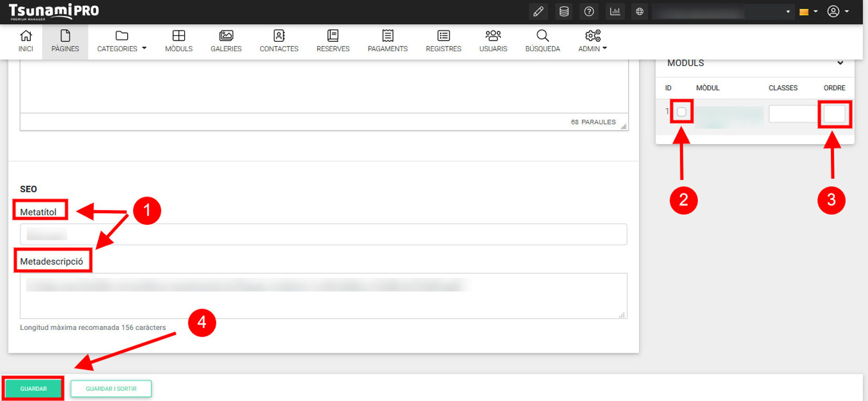
Task: Click the pencil edit icon in top bar
Action: [538, 12]
